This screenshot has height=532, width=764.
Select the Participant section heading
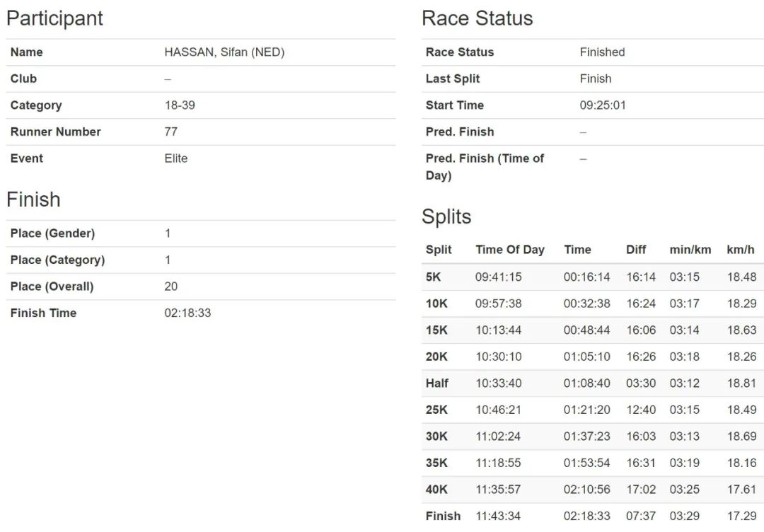54,18
